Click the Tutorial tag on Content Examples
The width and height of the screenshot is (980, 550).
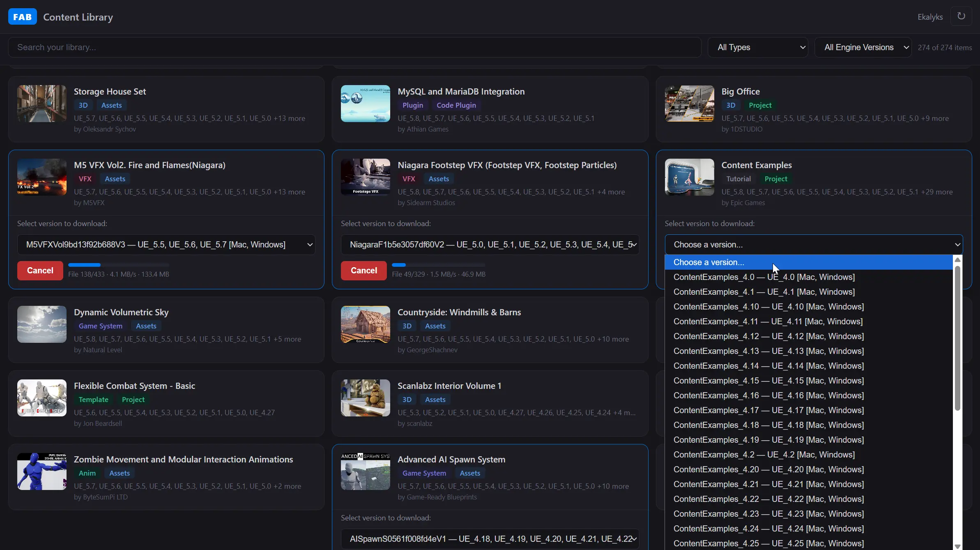coord(738,179)
